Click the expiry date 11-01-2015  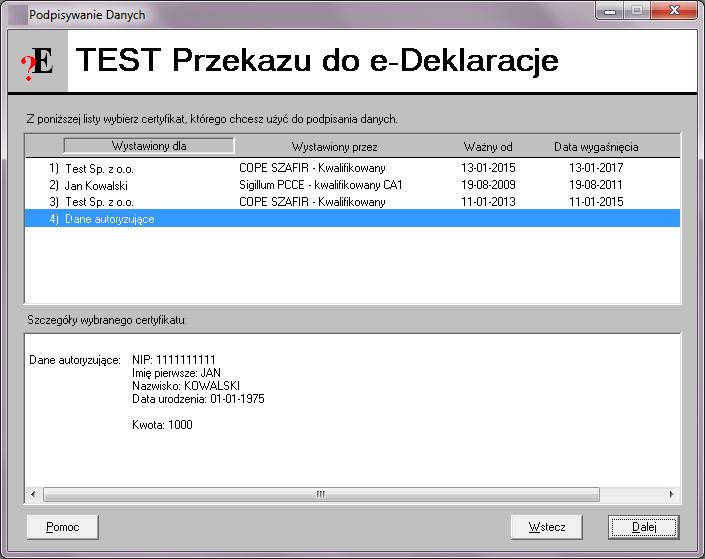pos(596,202)
